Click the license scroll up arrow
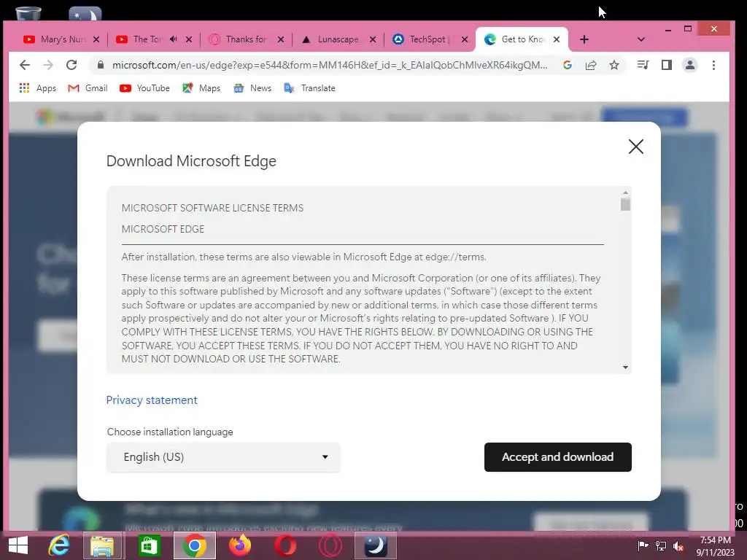The width and height of the screenshot is (747, 560). pos(625,192)
